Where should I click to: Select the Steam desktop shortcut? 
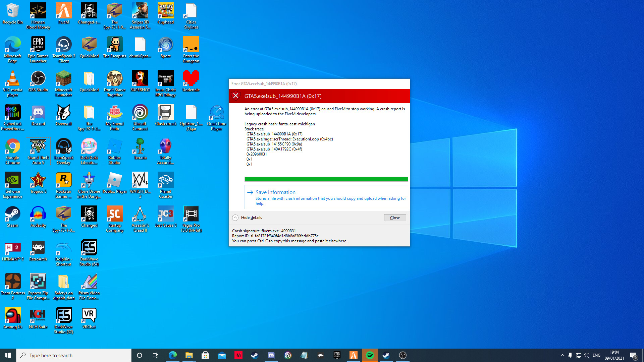(x=13, y=217)
